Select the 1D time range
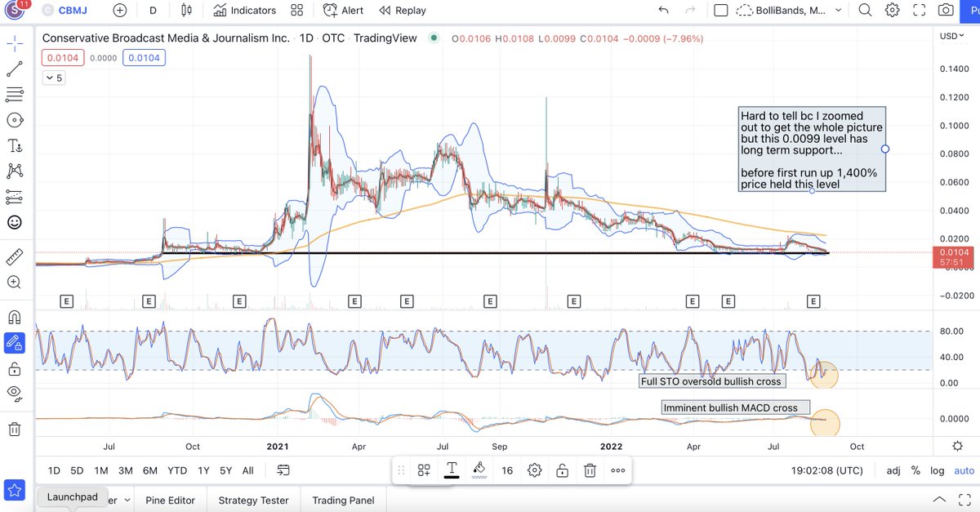Screen dimensions: 980x512 click(x=54, y=470)
